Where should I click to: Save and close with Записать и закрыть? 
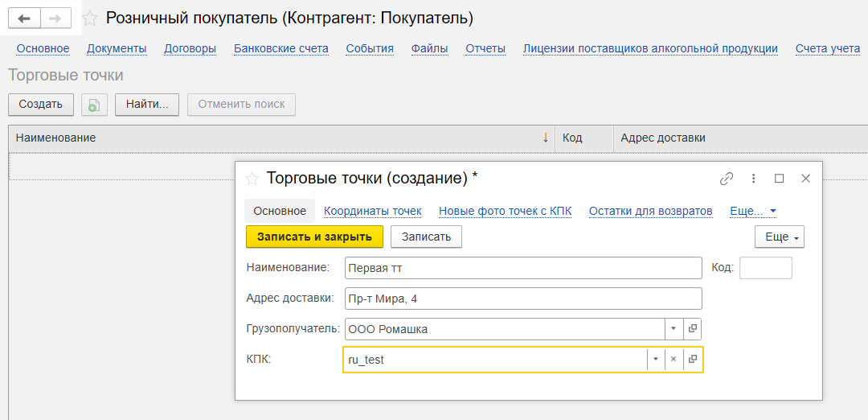click(314, 237)
